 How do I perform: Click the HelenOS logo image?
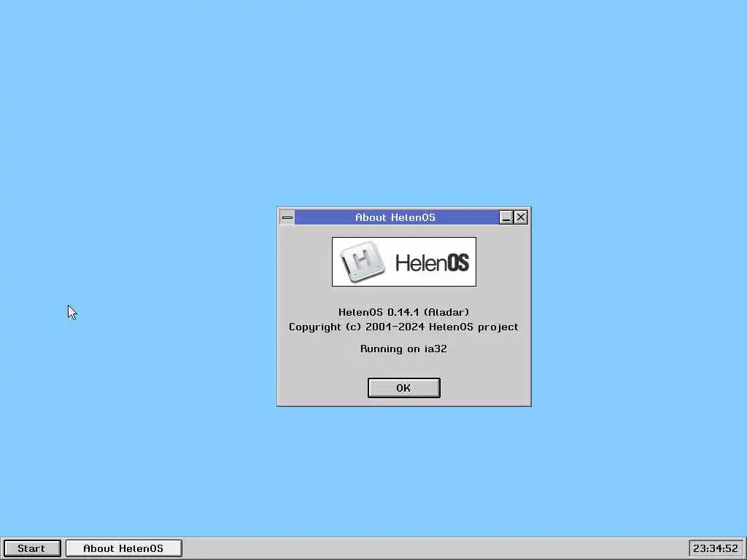pyautogui.click(x=404, y=262)
